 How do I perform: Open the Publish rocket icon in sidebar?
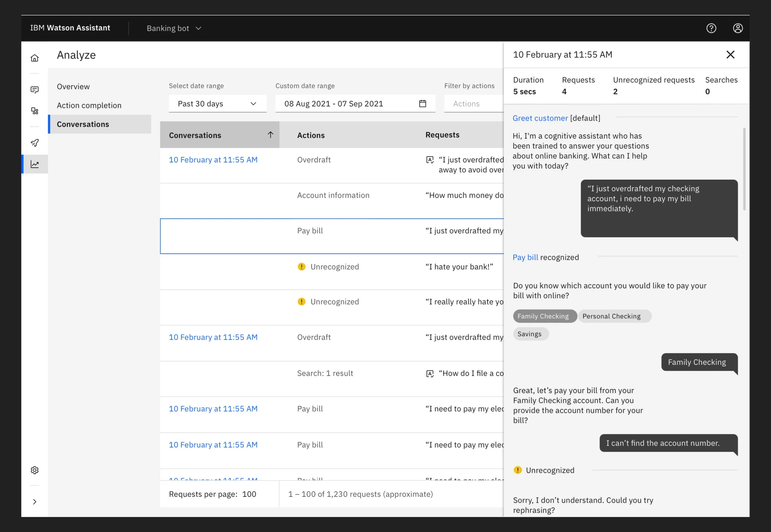(x=35, y=143)
